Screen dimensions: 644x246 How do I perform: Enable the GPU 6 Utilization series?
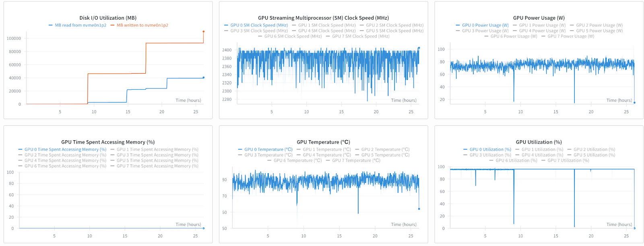[x=516, y=161]
